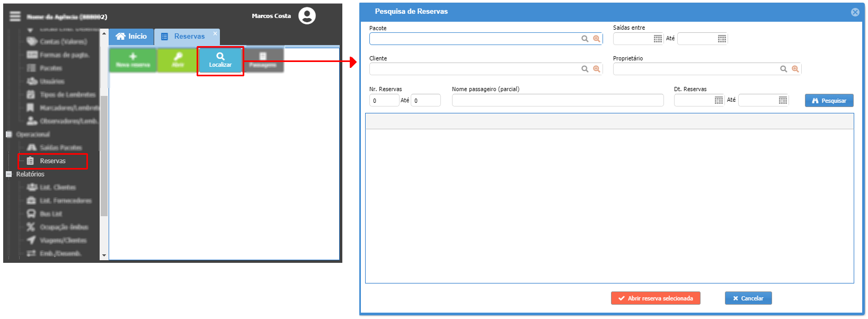The height and width of the screenshot is (319, 868).
Task: Click the sidebar scrollbar down arrow
Action: (x=104, y=255)
